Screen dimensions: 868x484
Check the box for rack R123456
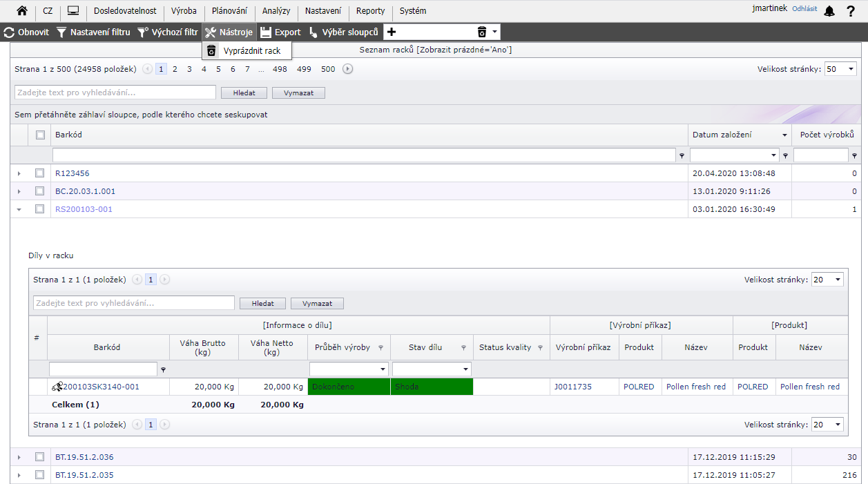[x=40, y=173]
